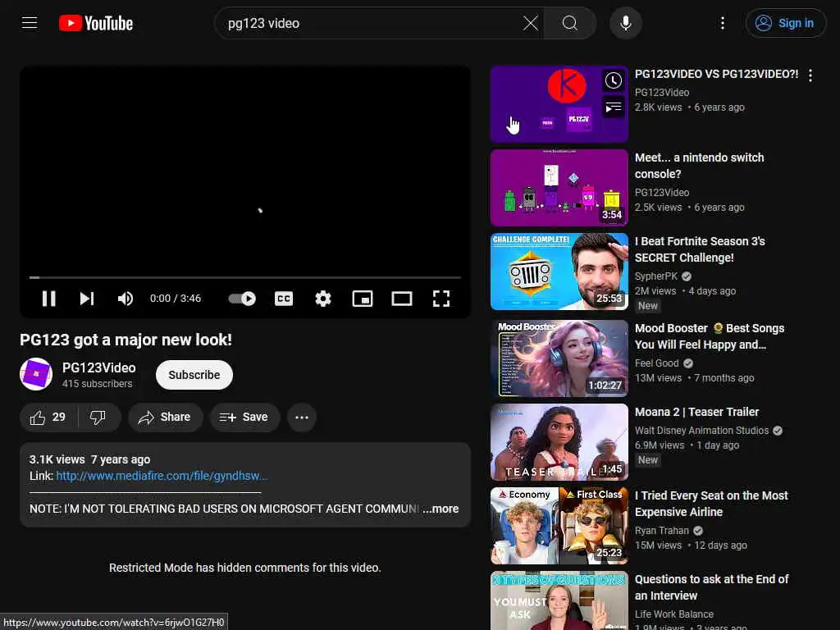Click the Feel Good channel name
The image size is (840, 630).
pos(657,363)
